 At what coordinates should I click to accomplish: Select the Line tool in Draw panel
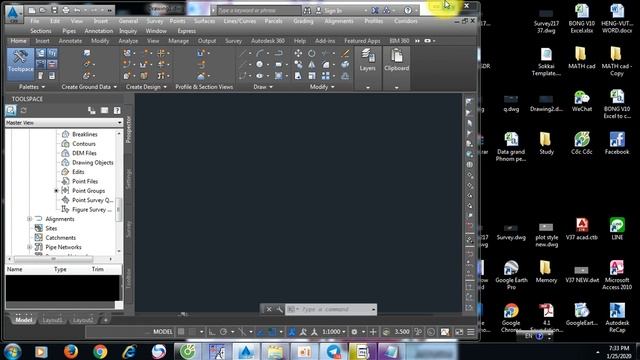[243, 53]
